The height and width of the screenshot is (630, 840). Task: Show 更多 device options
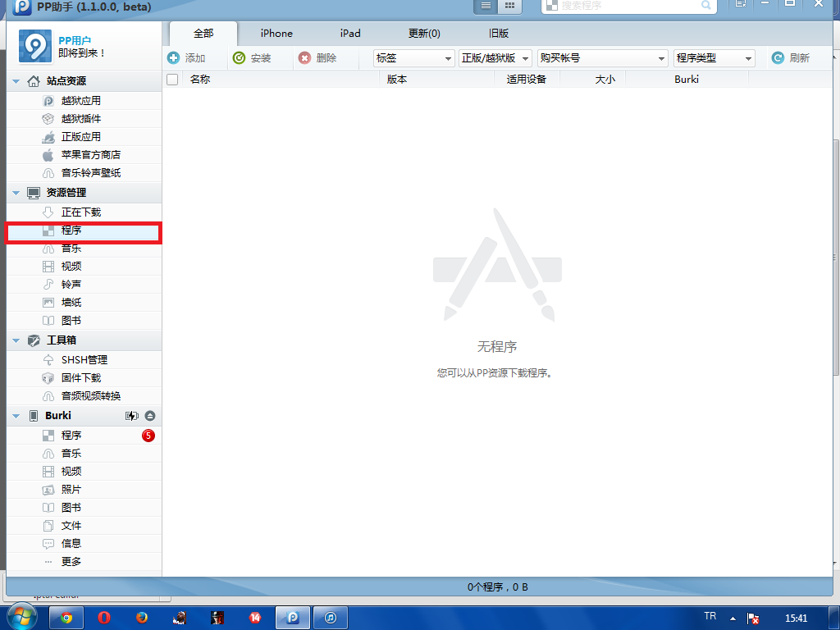[x=84, y=561]
